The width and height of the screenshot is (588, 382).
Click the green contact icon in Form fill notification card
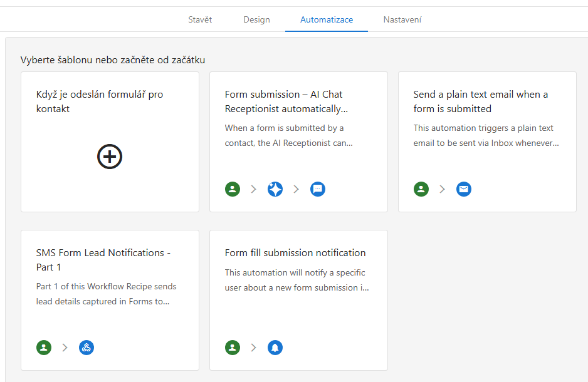click(x=233, y=348)
